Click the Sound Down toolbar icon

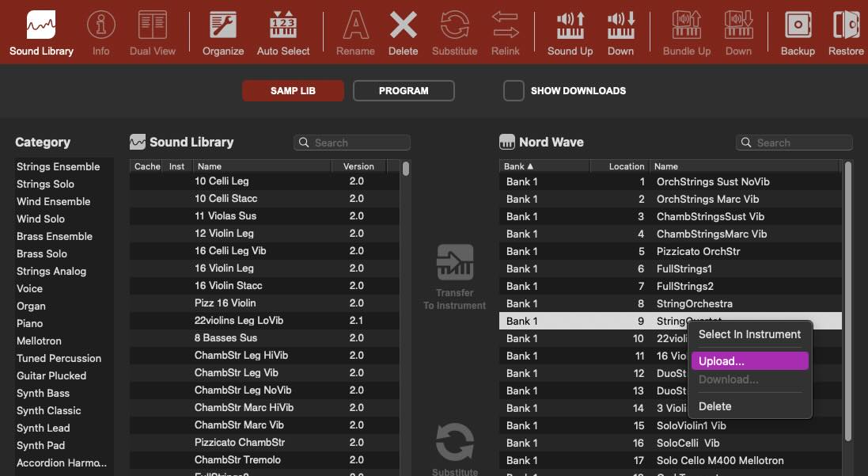620,26
